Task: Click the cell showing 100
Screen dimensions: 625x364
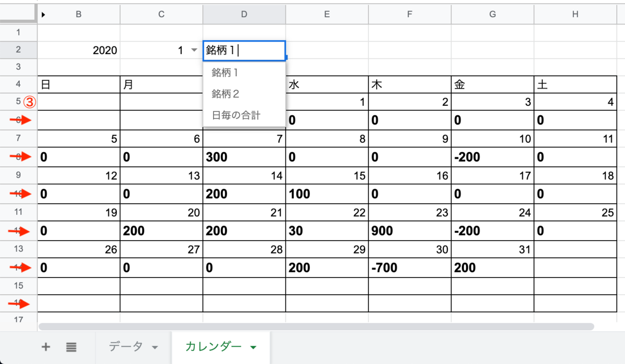Action: point(327,194)
